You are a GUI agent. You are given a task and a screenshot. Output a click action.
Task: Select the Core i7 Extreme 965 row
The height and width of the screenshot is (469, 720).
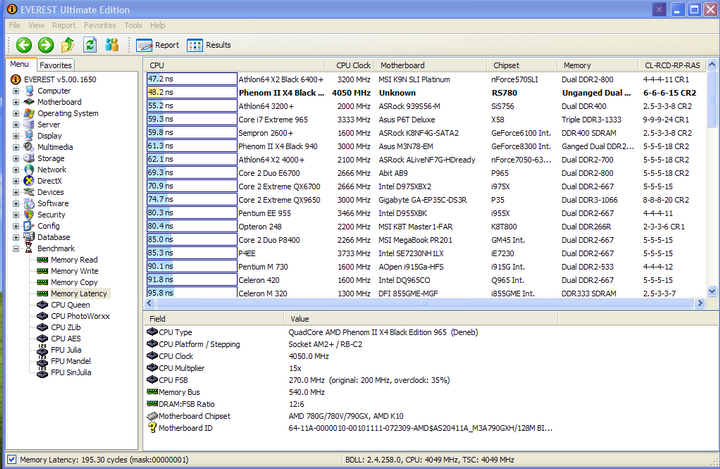[426, 119]
